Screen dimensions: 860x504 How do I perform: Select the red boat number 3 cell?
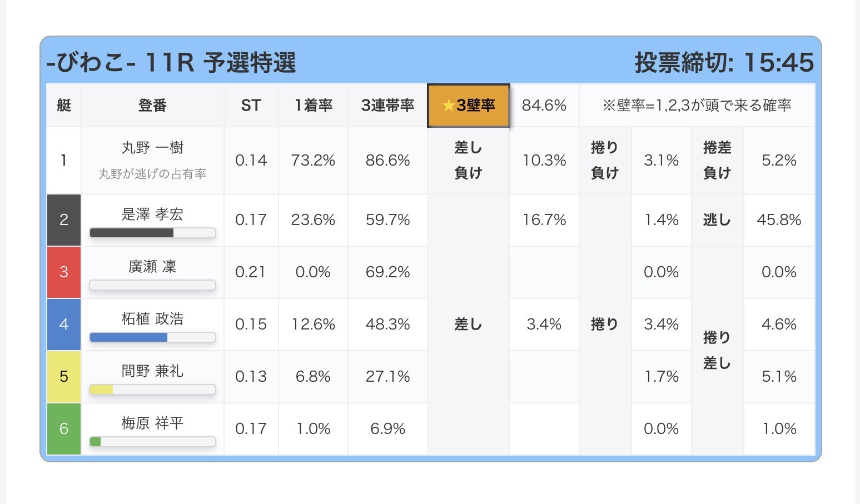point(64,272)
